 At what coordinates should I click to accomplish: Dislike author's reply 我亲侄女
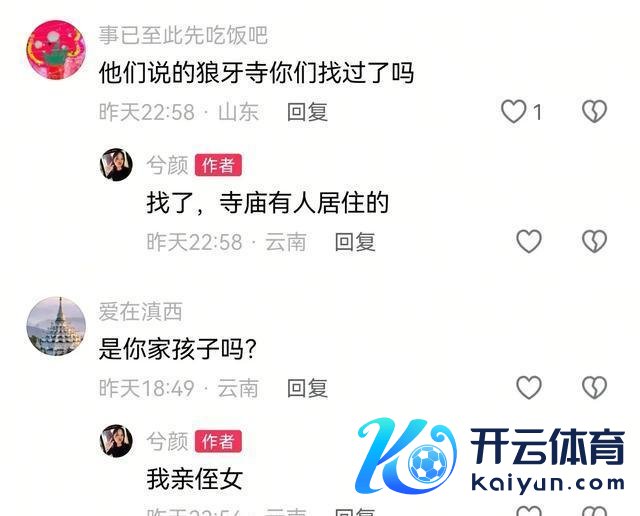click(x=594, y=511)
